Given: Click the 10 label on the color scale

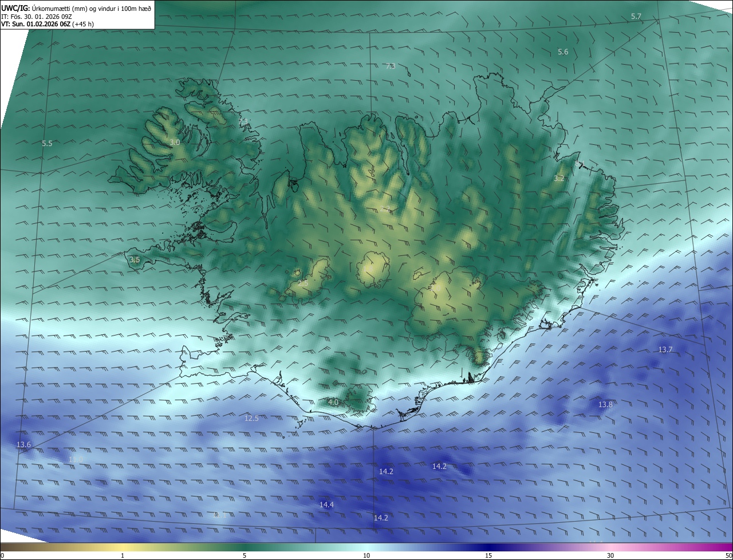Looking at the screenshot, I should pos(366,555).
